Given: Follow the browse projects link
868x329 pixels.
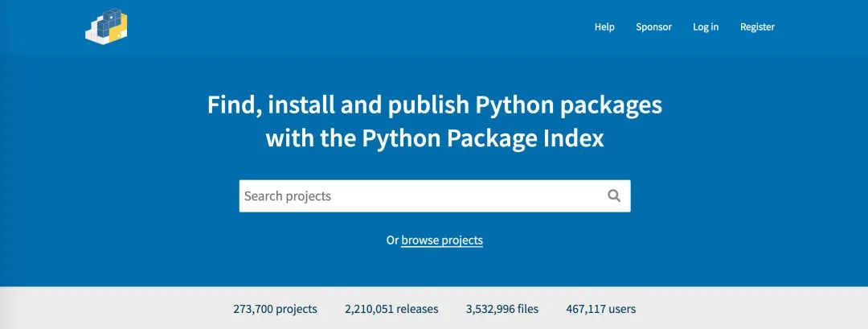Looking at the screenshot, I should [x=442, y=240].
